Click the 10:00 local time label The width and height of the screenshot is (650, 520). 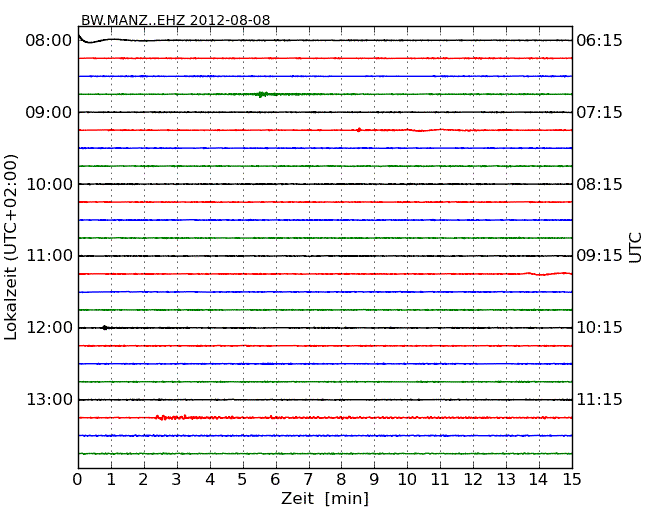49,184
